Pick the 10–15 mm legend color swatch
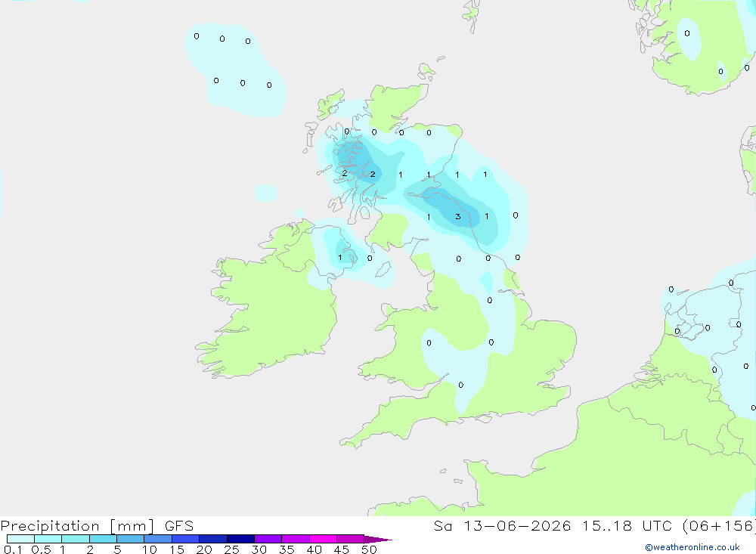The height and width of the screenshot is (554, 756). [158, 539]
